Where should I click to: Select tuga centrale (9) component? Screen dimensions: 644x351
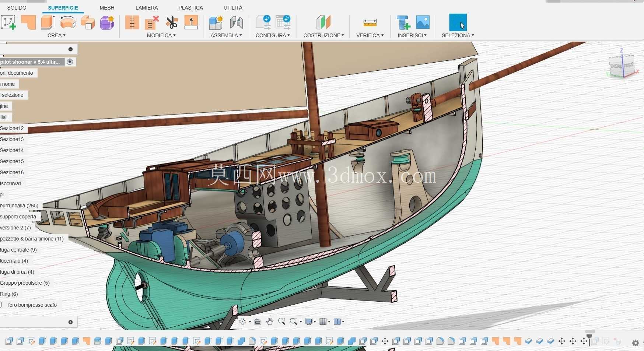click(18, 250)
